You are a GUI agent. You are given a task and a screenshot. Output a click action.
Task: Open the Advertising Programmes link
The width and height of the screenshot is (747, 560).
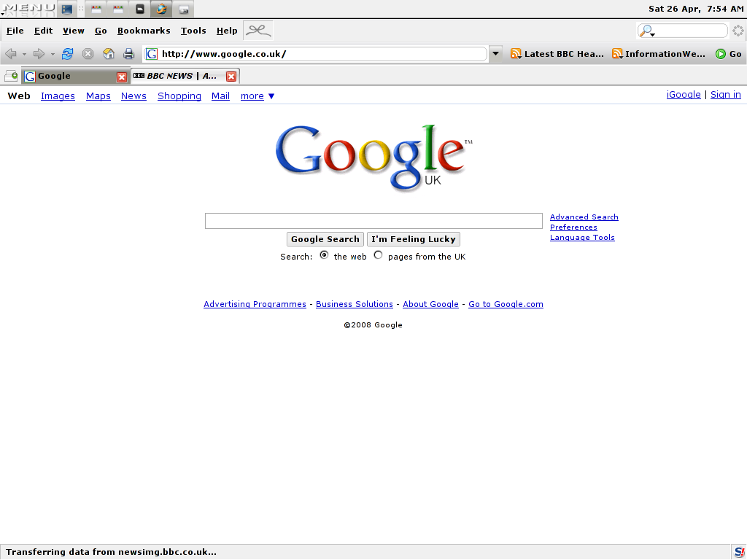(255, 304)
